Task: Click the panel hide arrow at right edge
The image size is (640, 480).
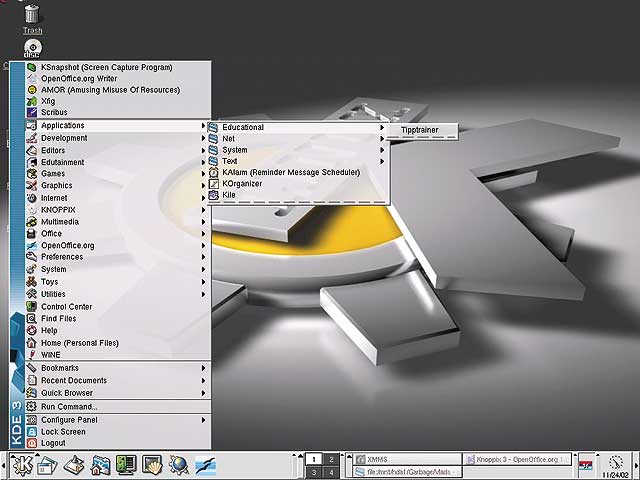Action: (636, 466)
